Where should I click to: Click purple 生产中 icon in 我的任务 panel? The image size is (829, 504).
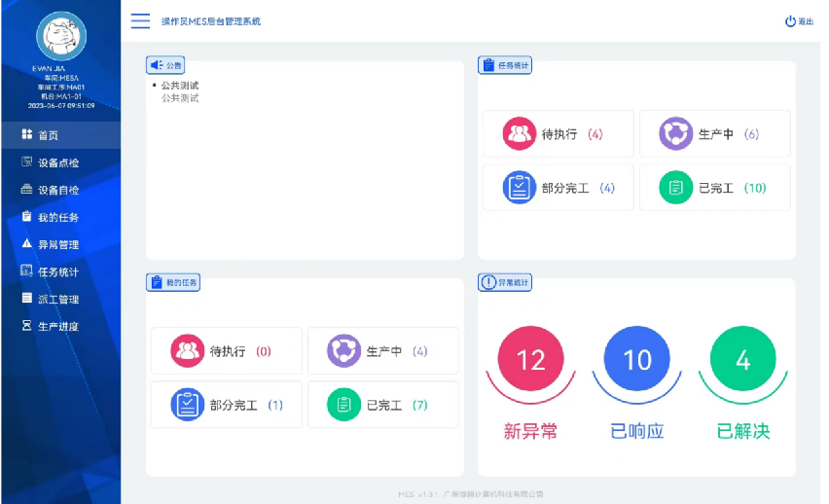point(343,351)
